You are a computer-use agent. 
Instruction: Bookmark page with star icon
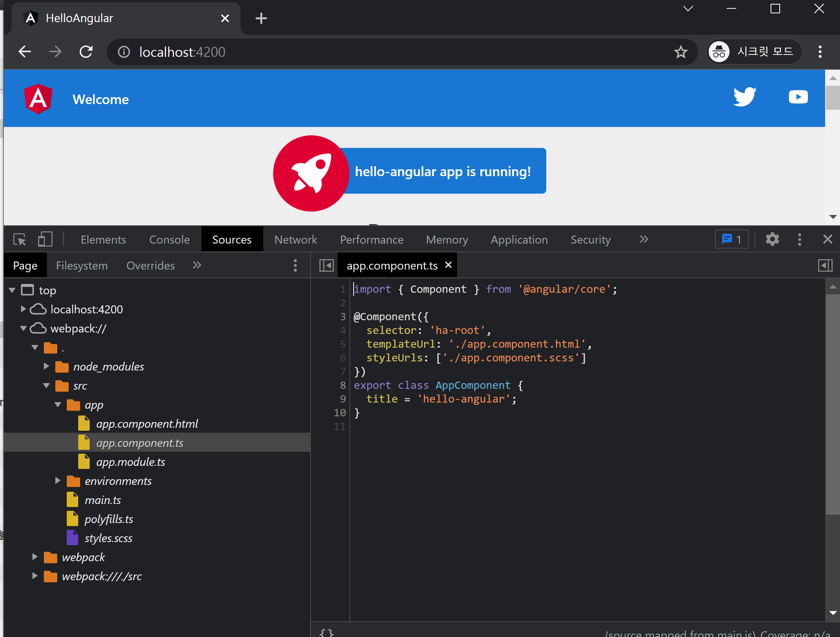pyautogui.click(x=681, y=52)
